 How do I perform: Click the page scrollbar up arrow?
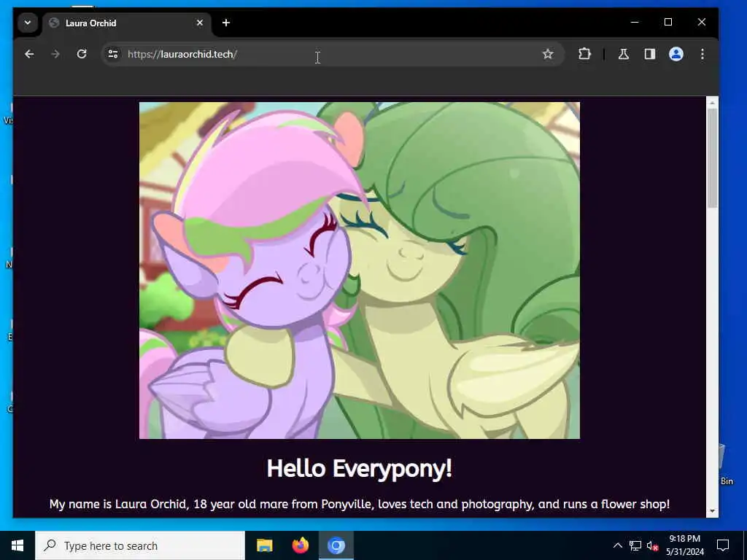tap(712, 104)
